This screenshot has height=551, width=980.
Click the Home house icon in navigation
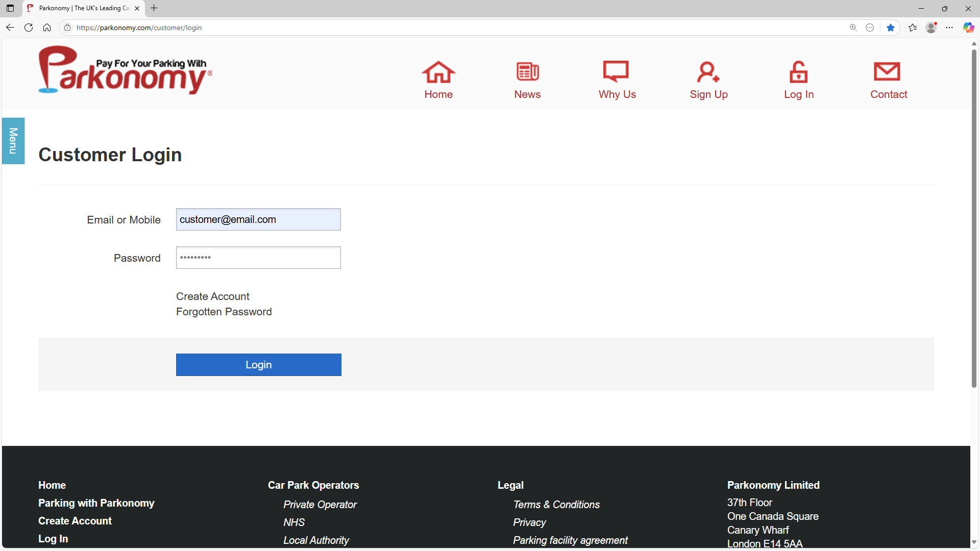(x=438, y=72)
